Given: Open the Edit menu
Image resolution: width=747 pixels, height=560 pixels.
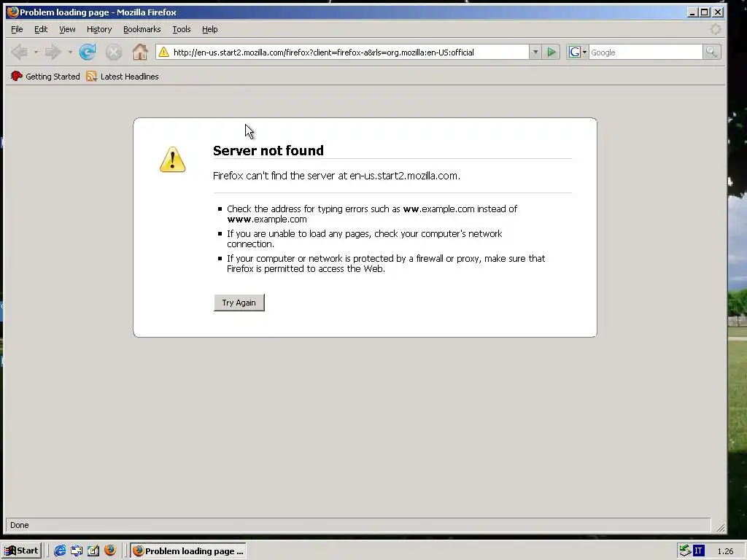Looking at the screenshot, I should (41, 29).
